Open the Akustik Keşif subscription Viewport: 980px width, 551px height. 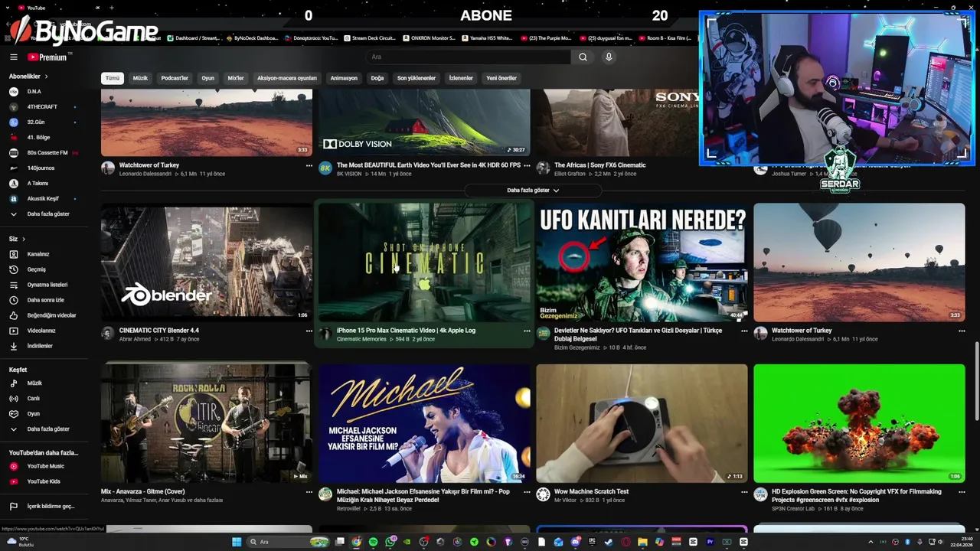point(44,198)
